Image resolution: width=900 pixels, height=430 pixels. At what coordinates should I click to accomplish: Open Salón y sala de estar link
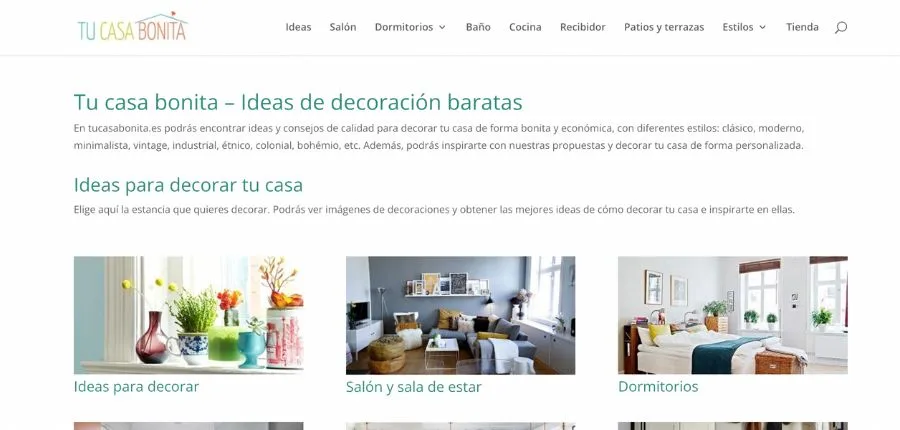[x=413, y=387]
